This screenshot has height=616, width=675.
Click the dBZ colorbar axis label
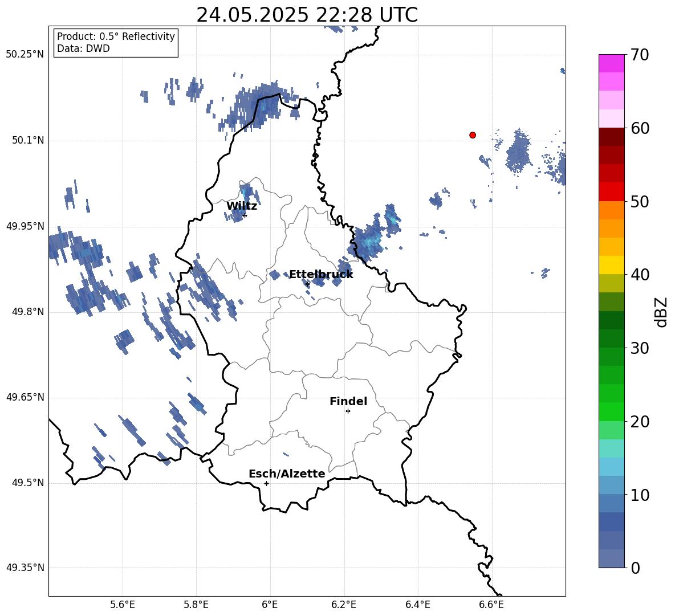point(662,312)
